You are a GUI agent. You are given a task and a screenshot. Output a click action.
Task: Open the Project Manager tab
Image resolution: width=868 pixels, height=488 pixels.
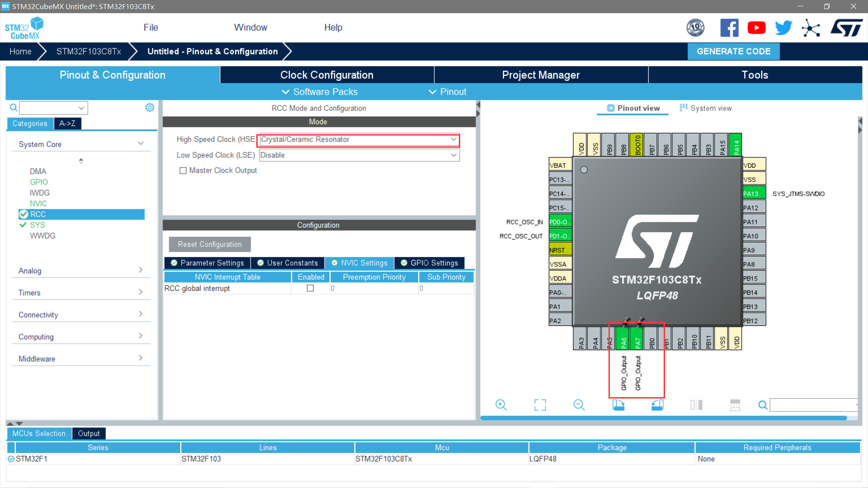click(541, 75)
